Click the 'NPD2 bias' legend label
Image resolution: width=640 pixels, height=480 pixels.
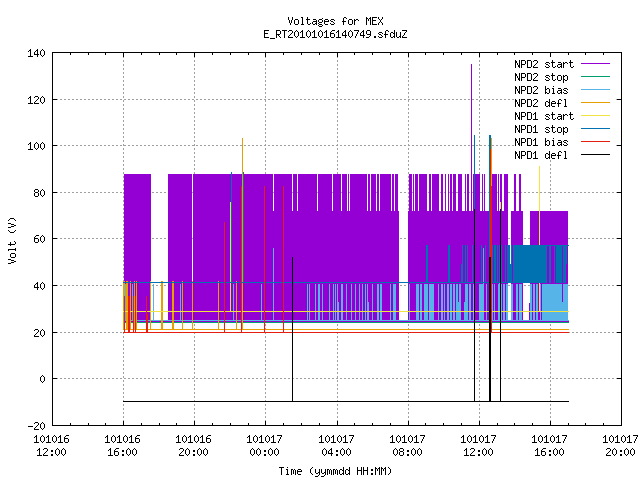[541, 90]
